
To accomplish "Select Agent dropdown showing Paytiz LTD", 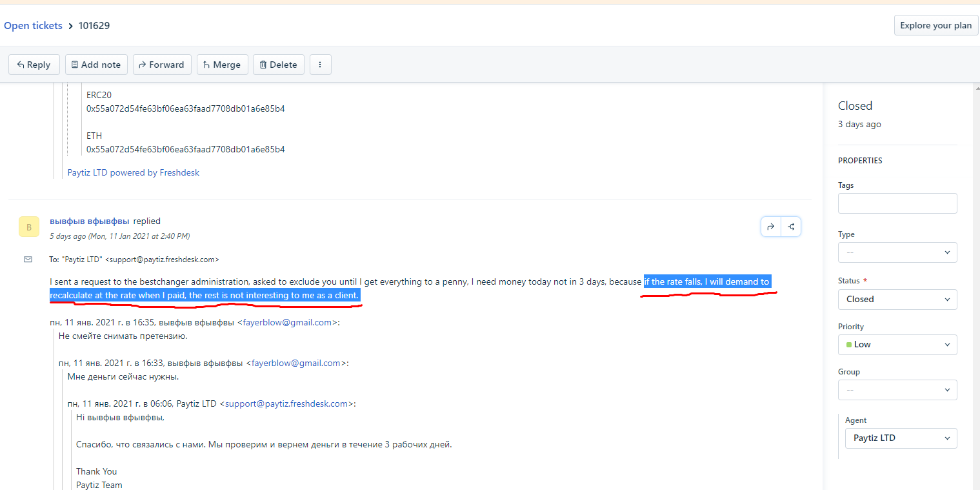I will tap(901, 438).
